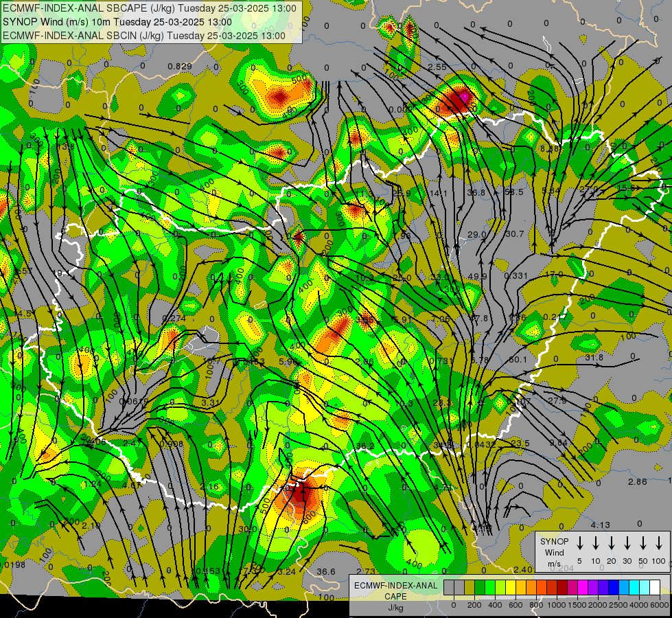Pick the orange 700–800 legend swatch
This screenshot has height=618, width=672.
point(531,588)
